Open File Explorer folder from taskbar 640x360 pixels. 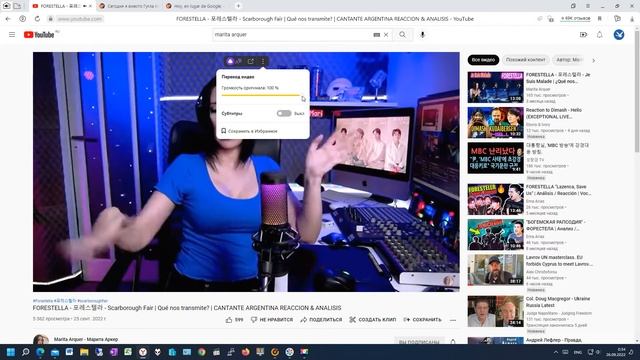click(84, 352)
